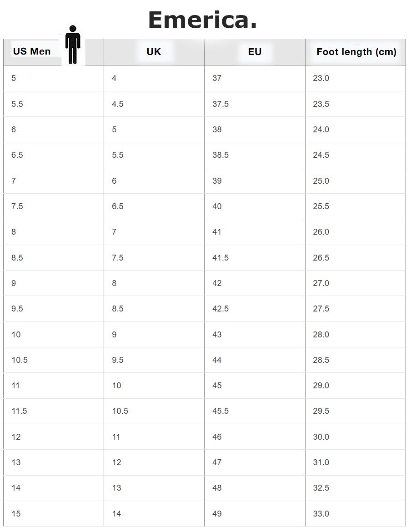Click EU size 41.5 cell
The width and height of the screenshot is (411, 532).
[x=221, y=258]
